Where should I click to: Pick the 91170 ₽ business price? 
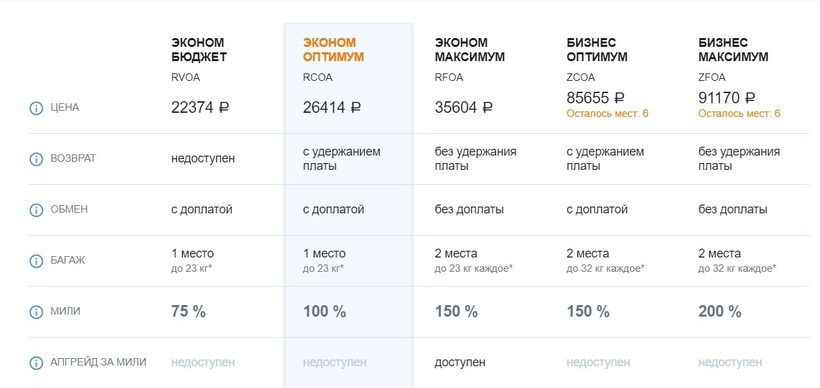727,97
